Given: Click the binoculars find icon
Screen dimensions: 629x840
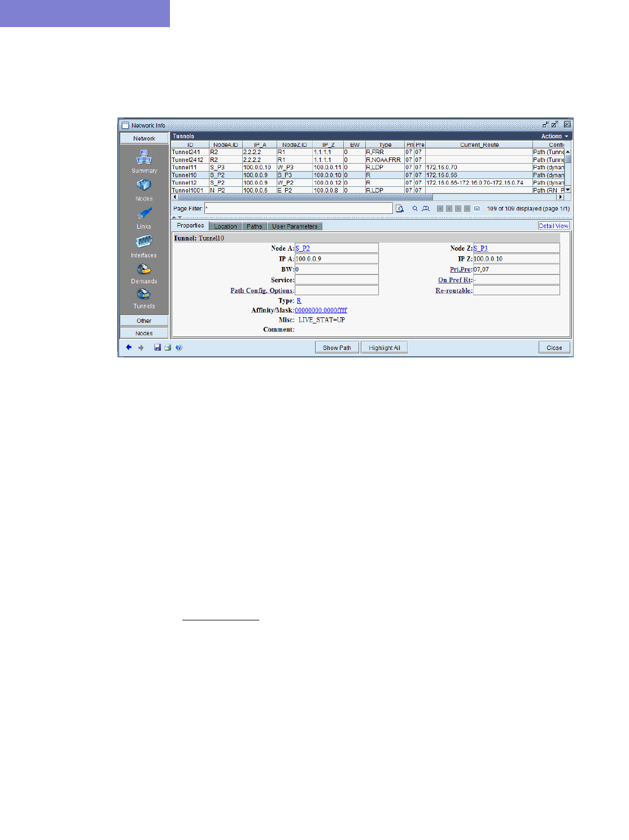Looking at the screenshot, I should point(426,209).
